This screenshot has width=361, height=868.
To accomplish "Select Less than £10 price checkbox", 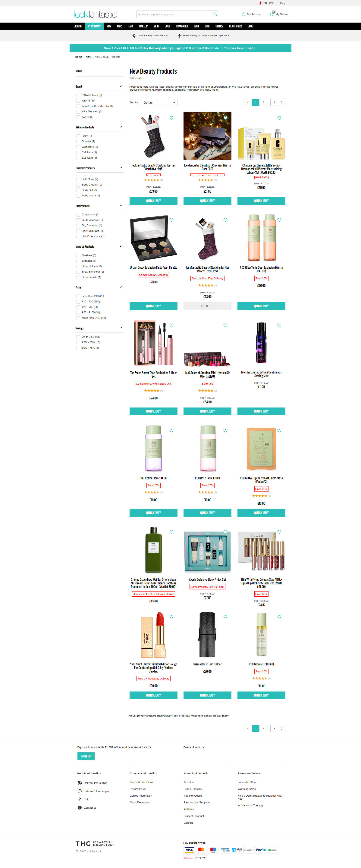I will click(x=78, y=296).
